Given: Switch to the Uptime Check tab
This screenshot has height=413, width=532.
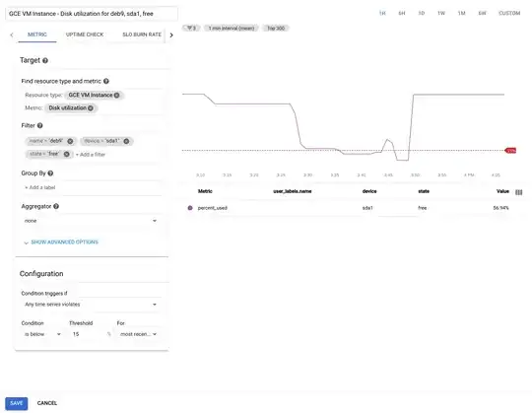Looking at the screenshot, I should tap(85, 34).
